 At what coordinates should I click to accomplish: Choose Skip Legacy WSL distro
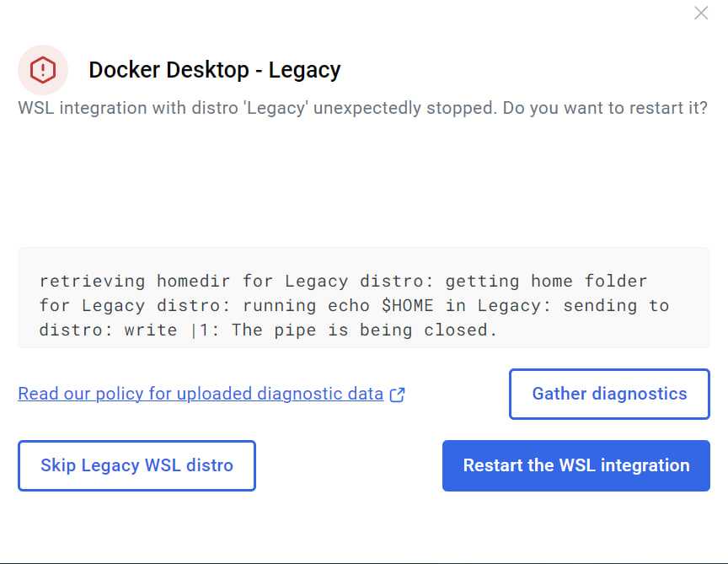[136, 465]
